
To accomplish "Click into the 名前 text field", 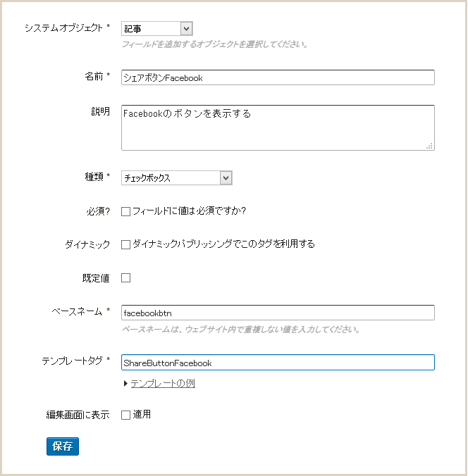I will click(278, 77).
